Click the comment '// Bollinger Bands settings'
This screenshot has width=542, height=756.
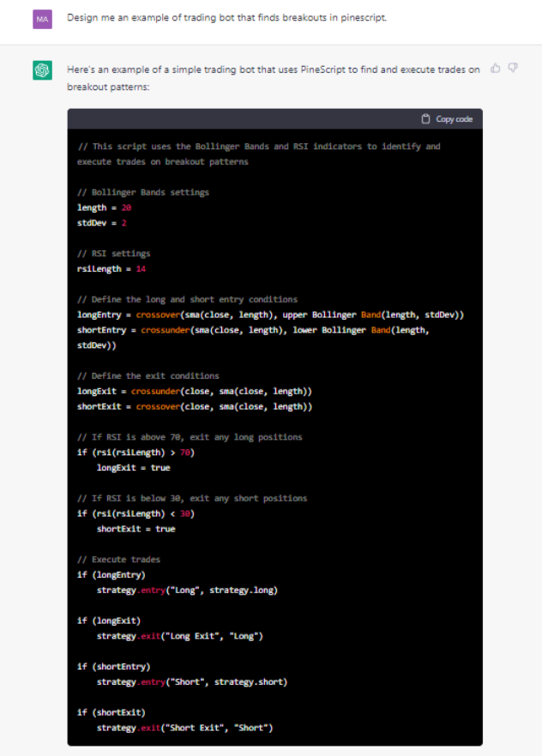click(x=143, y=192)
